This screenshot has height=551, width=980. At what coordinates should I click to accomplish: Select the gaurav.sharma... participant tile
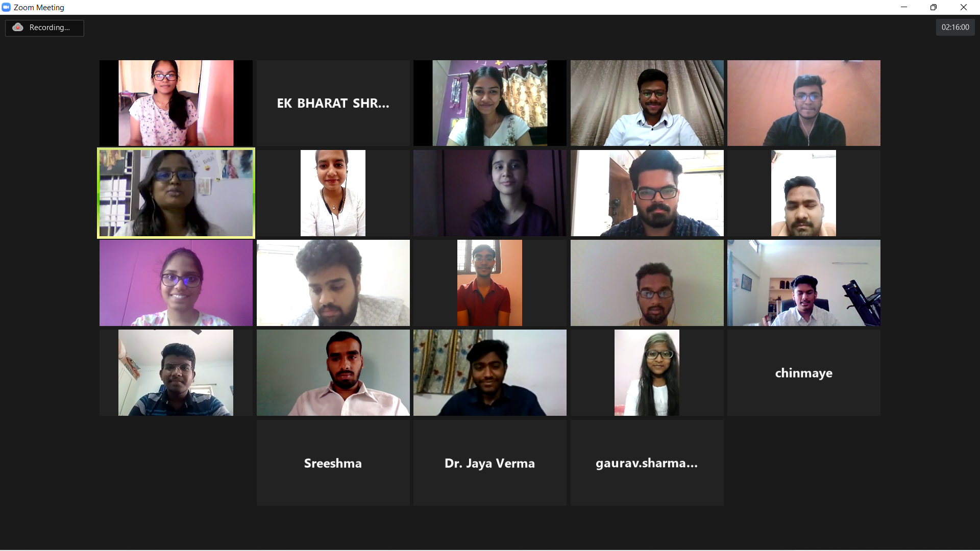coord(647,463)
